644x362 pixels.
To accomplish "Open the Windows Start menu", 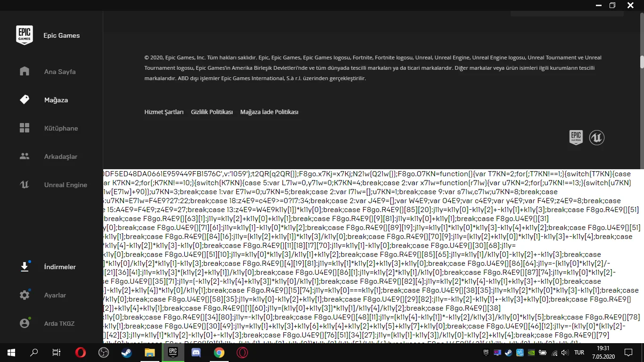I will pyautogui.click(x=11, y=353).
